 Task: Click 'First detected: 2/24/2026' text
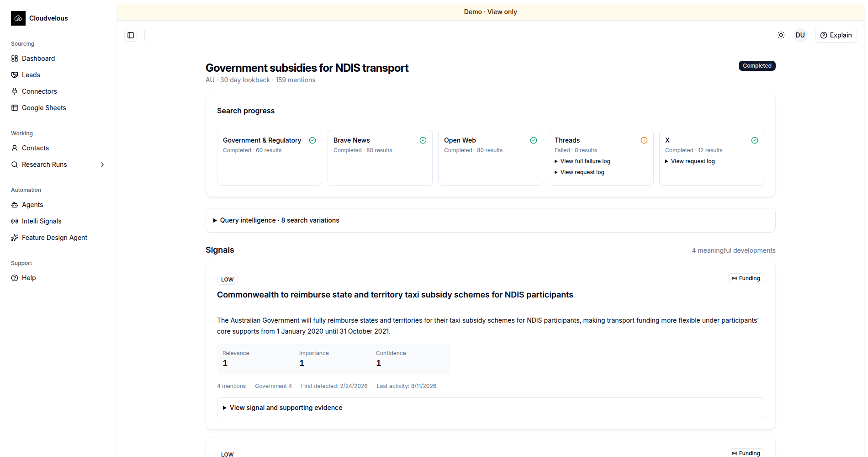(x=334, y=386)
